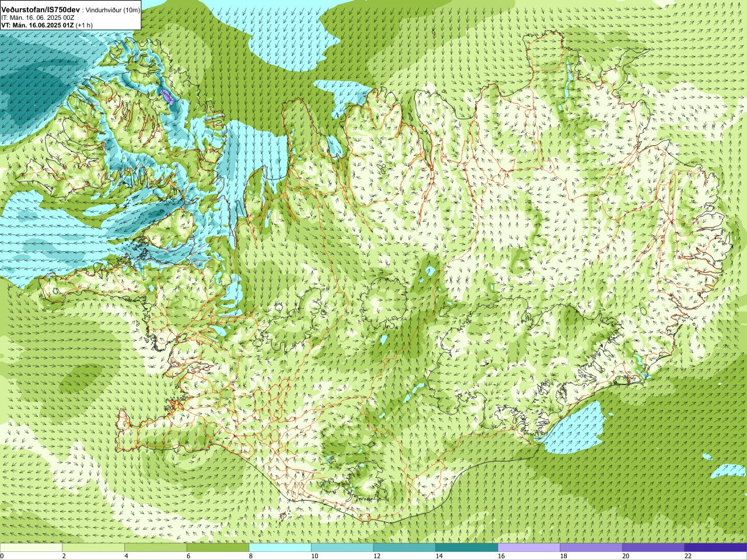This screenshot has height=560, width=747.
Task: Click the legend scale value '2'
Action: pyautogui.click(x=64, y=556)
